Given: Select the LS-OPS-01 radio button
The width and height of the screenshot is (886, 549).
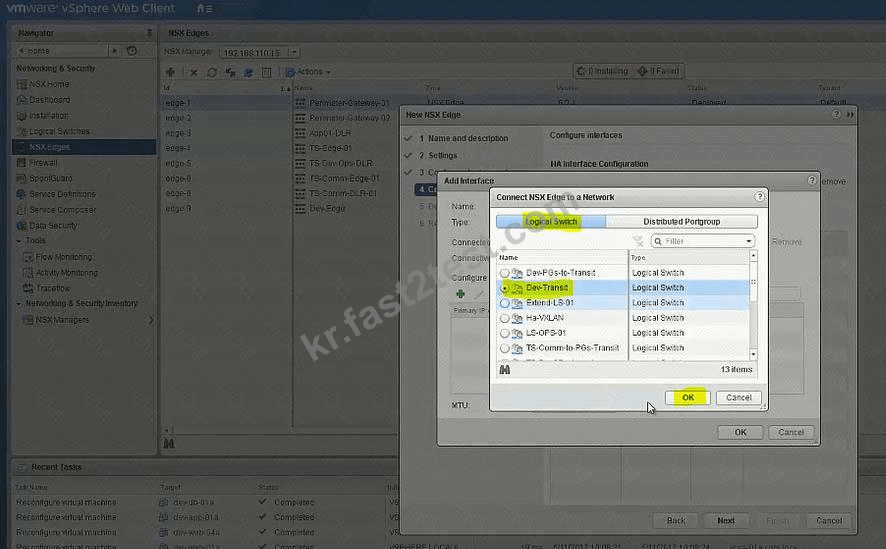Looking at the screenshot, I should pyautogui.click(x=505, y=333).
